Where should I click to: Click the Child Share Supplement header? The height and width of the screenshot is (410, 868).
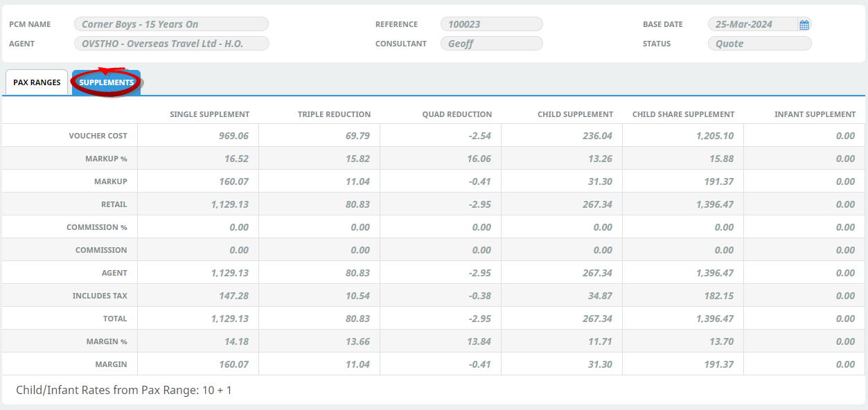683,114
